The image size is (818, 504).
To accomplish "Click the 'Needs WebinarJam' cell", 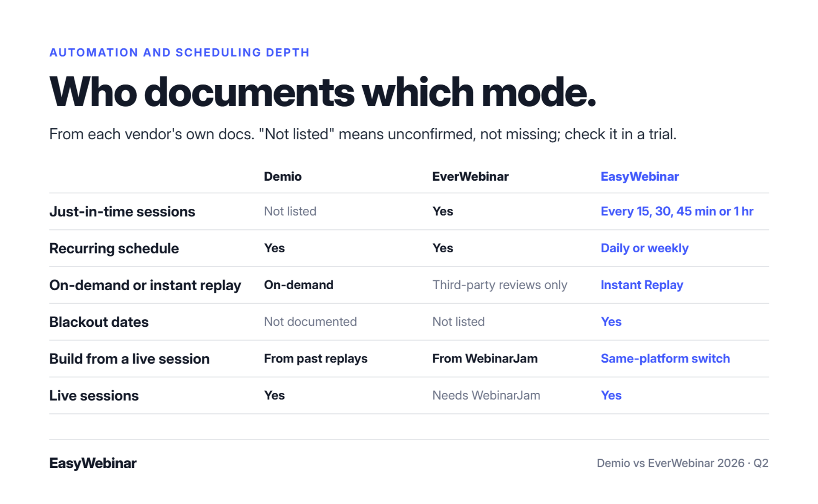I will pyautogui.click(x=486, y=395).
